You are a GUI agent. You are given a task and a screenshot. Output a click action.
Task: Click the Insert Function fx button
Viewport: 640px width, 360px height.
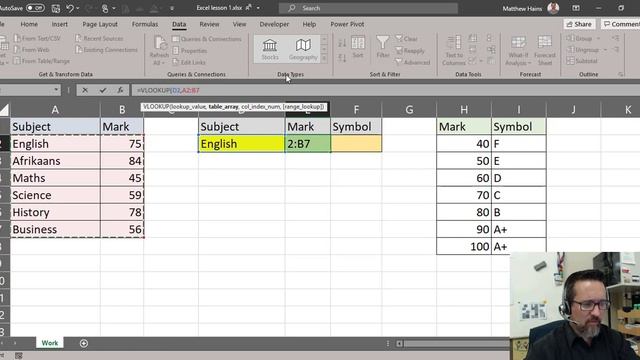click(120, 90)
